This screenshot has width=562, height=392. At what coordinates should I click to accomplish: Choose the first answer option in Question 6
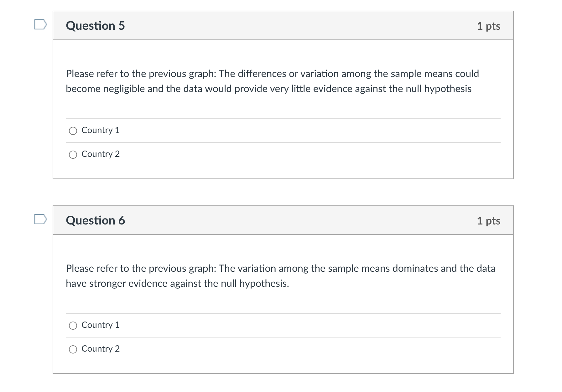[73, 325]
